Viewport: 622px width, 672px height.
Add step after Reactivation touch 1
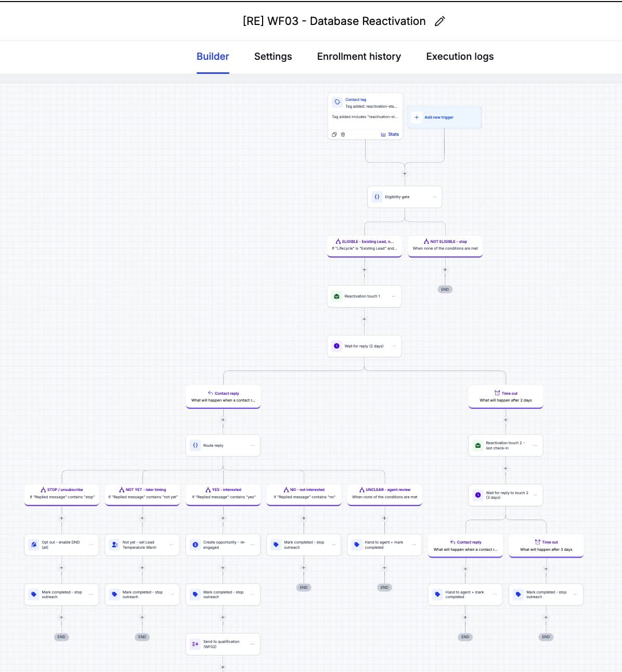(364, 319)
